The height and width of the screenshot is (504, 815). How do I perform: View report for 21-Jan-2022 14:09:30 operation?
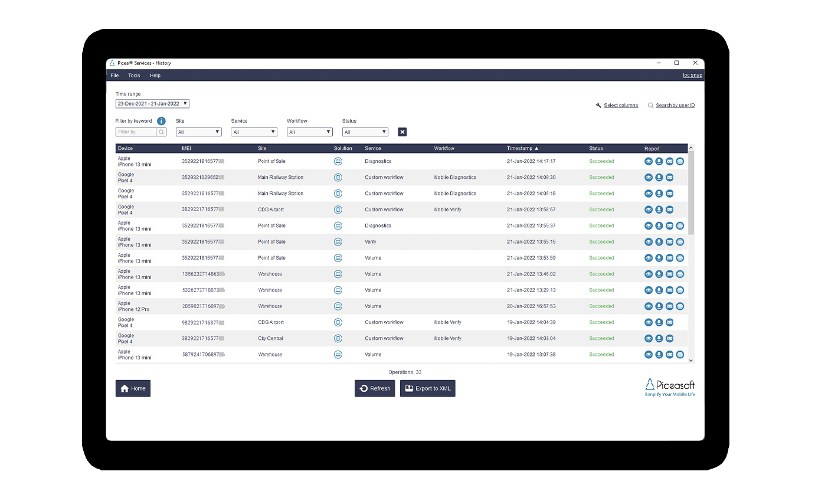tap(649, 177)
